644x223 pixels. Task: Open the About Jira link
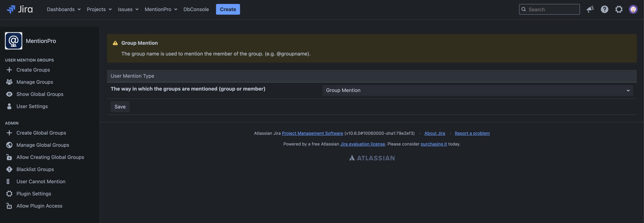[x=435, y=133]
